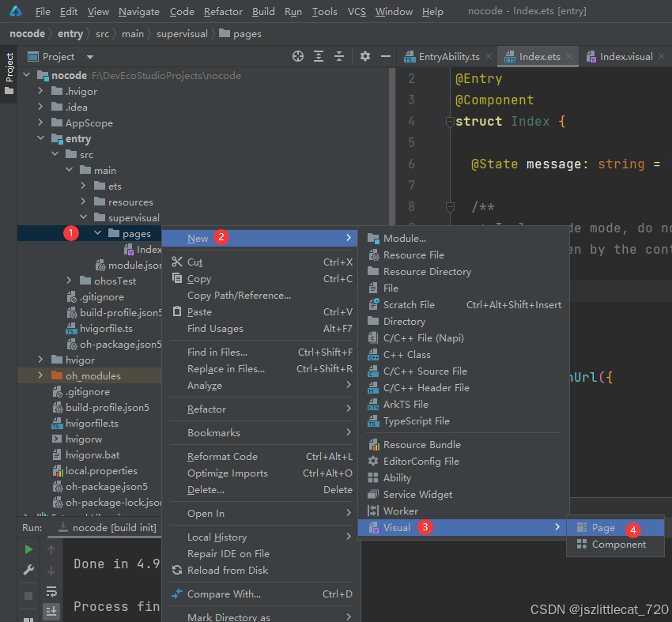Close the Index.ets editor tab
Image resolution: width=672 pixels, height=622 pixels.
click(x=571, y=57)
